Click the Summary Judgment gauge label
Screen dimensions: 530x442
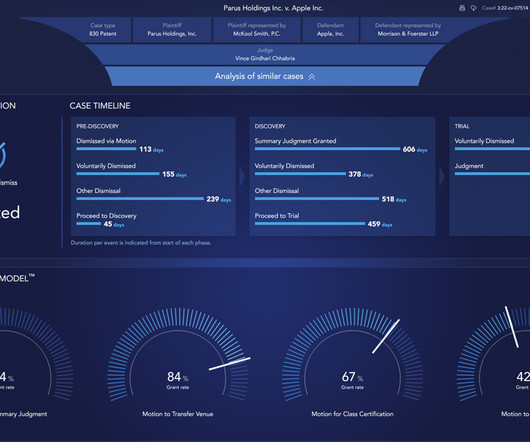click(x=23, y=414)
